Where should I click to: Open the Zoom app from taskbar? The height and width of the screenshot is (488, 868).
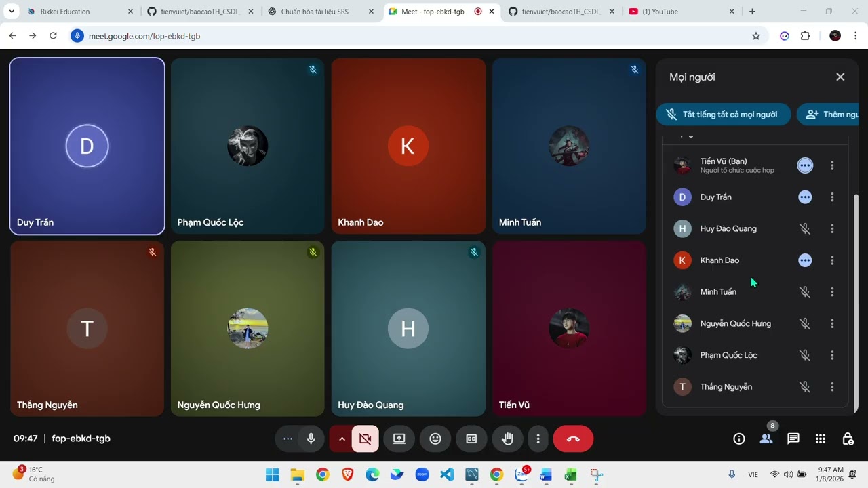coord(422,474)
